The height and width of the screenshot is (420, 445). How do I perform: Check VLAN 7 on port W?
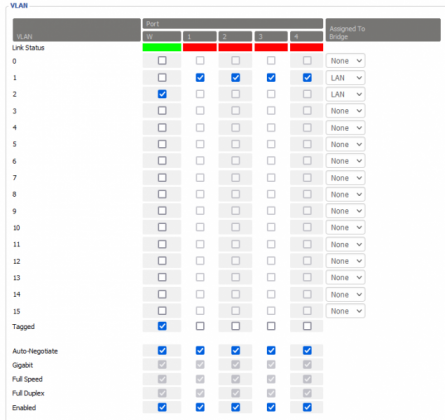point(162,178)
